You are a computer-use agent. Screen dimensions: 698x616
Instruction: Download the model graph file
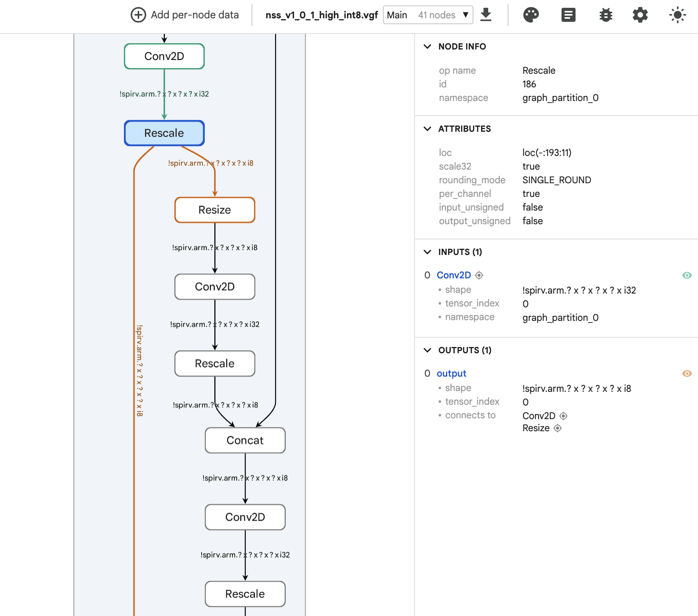(486, 15)
